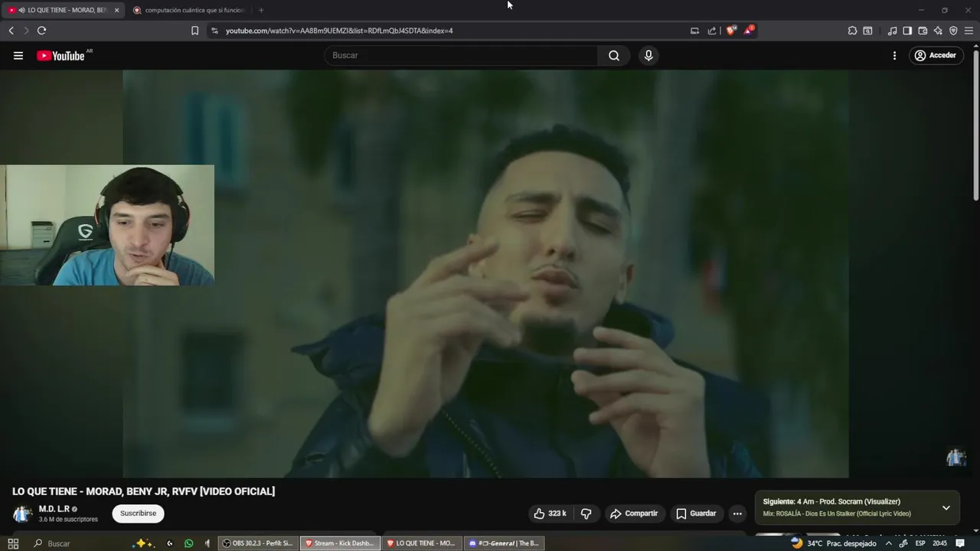The width and height of the screenshot is (980, 551).
Task: Bookmark this page with bookmark icon
Action: pos(194,31)
